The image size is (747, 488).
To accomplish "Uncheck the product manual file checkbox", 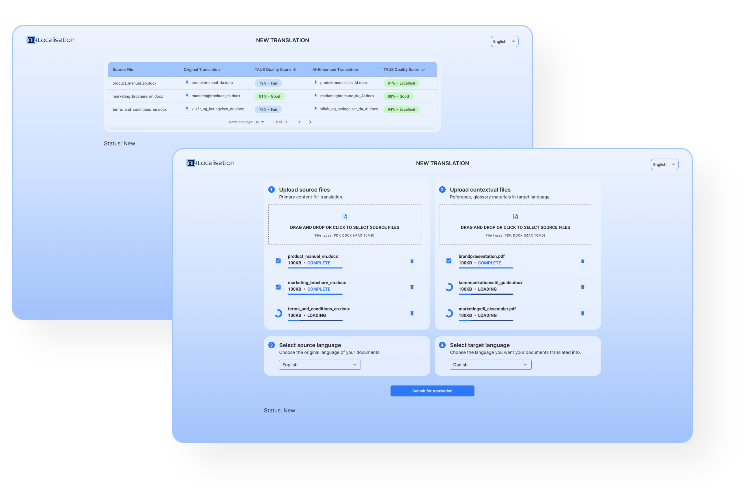I will point(278,260).
